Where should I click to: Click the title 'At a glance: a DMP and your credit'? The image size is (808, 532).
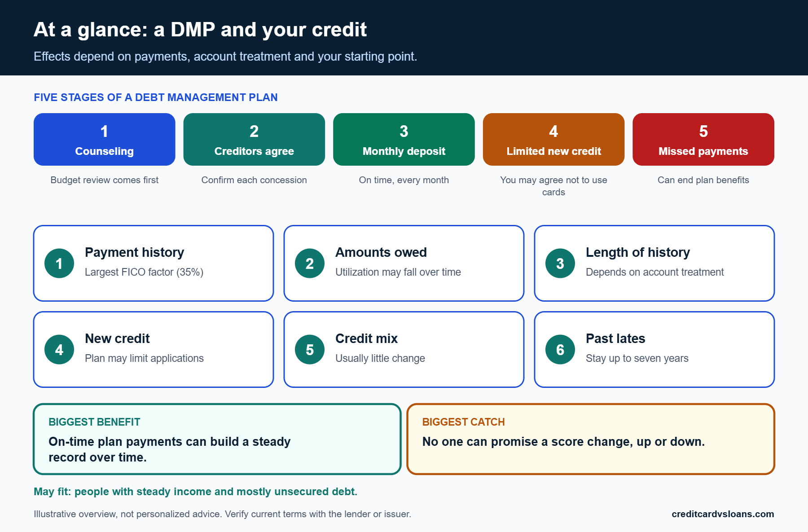coord(200,30)
